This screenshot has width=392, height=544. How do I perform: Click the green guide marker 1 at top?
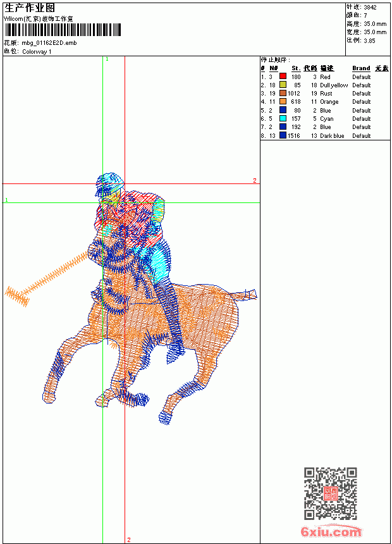tap(107, 59)
